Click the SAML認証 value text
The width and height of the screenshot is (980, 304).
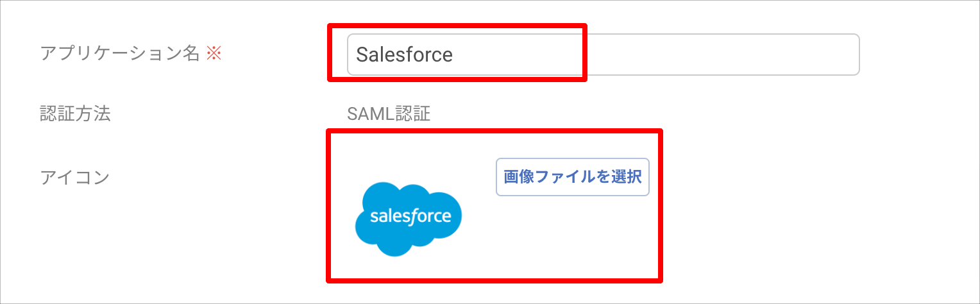pyautogui.click(x=389, y=114)
